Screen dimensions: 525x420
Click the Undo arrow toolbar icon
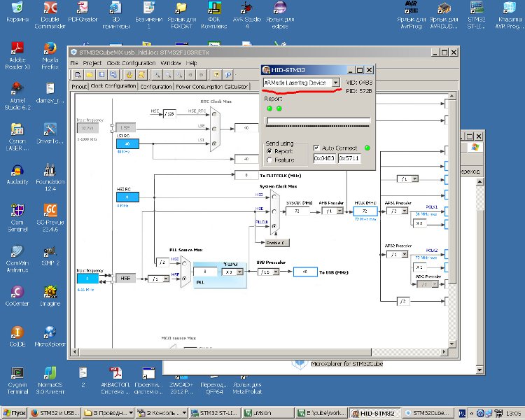tap(190, 74)
